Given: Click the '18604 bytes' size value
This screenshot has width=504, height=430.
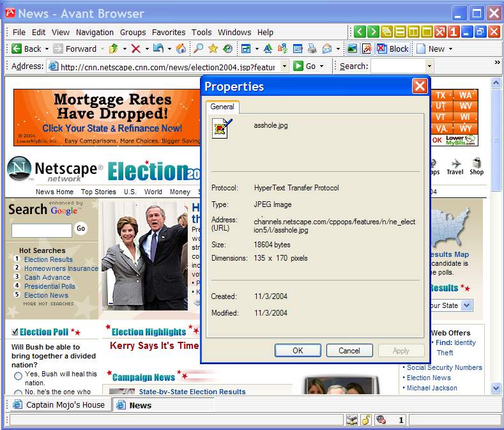Looking at the screenshot, I should 272,245.
